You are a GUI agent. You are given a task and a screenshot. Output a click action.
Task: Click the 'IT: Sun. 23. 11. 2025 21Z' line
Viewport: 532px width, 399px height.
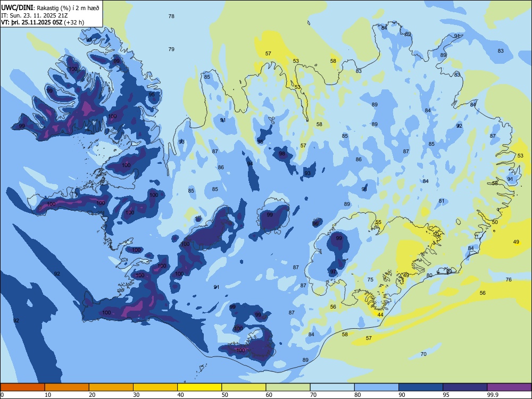pos(35,15)
